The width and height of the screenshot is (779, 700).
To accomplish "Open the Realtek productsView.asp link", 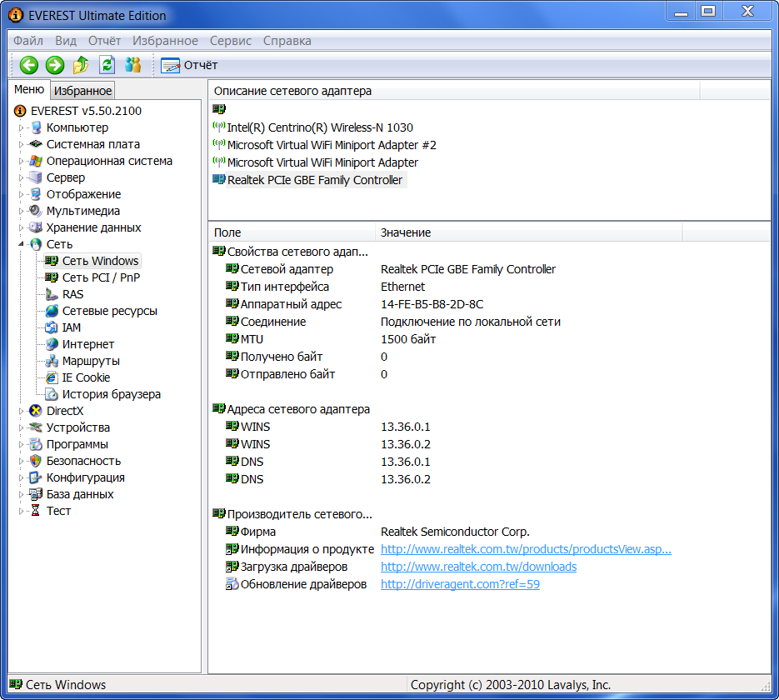I will click(x=526, y=549).
